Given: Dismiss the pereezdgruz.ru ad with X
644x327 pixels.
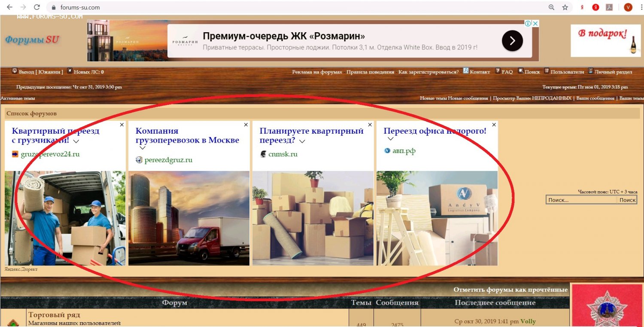Looking at the screenshot, I should [246, 125].
